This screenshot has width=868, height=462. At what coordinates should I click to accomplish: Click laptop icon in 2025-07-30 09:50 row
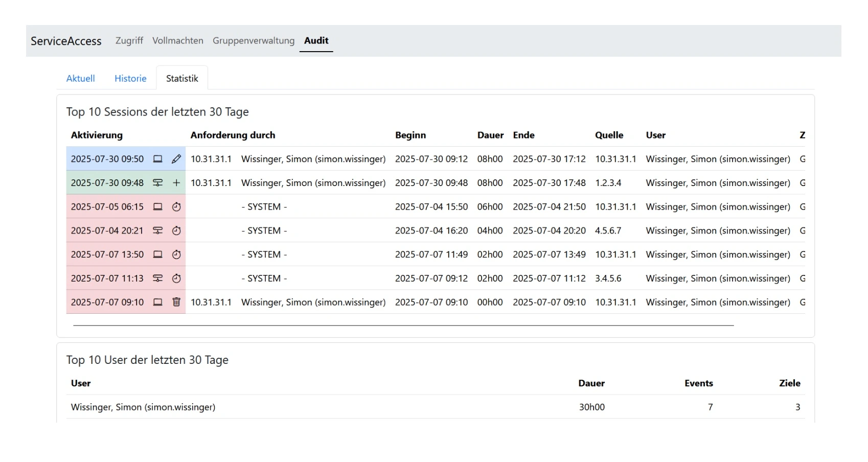tap(158, 159)
